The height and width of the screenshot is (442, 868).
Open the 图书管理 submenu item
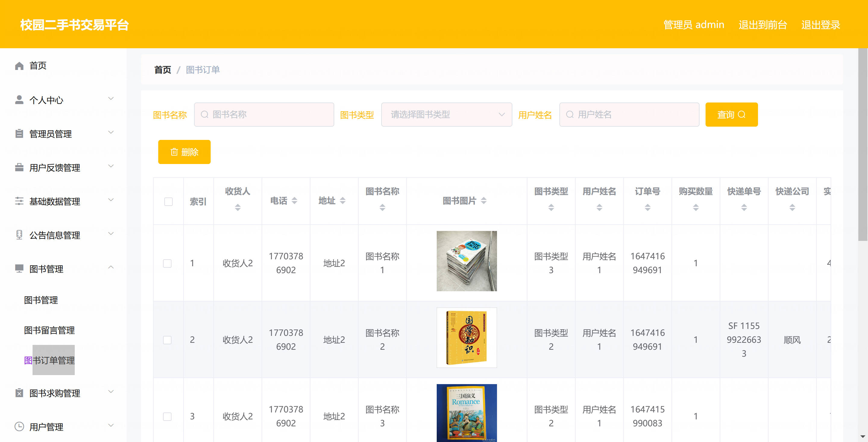pyautogui.click(x=41, y=300)
